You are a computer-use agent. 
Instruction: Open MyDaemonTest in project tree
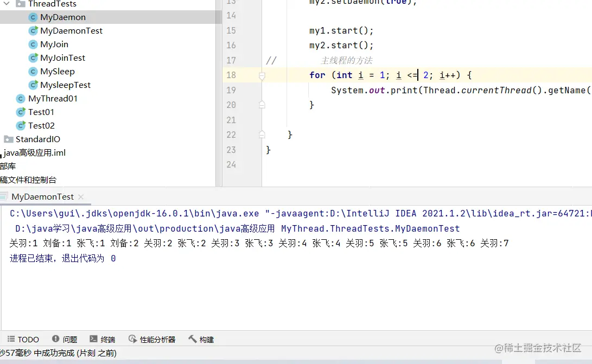(x=72, y=31)
